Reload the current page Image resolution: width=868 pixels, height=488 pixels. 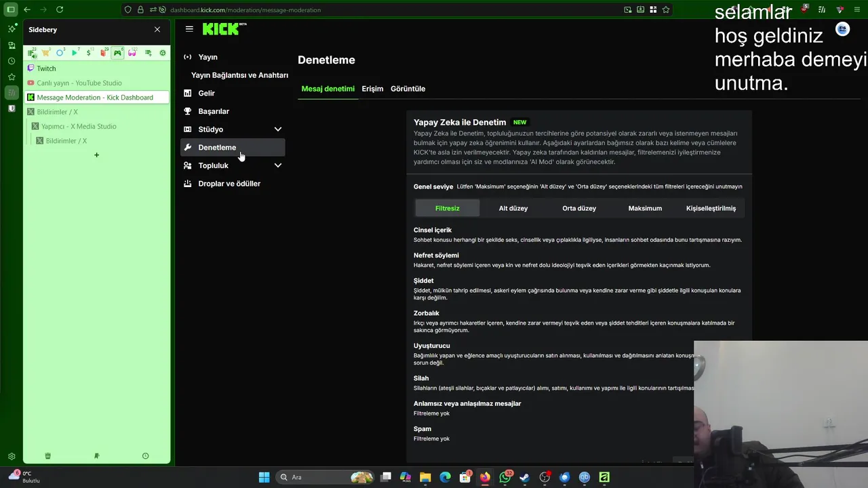[60, 9]
